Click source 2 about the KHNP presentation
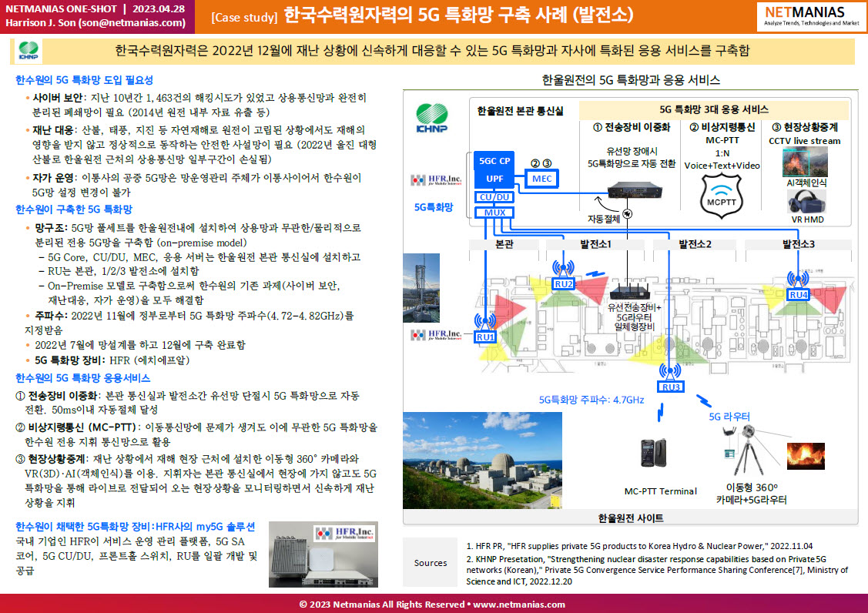Viewport: 868px width, 613px height. (657, 571)
